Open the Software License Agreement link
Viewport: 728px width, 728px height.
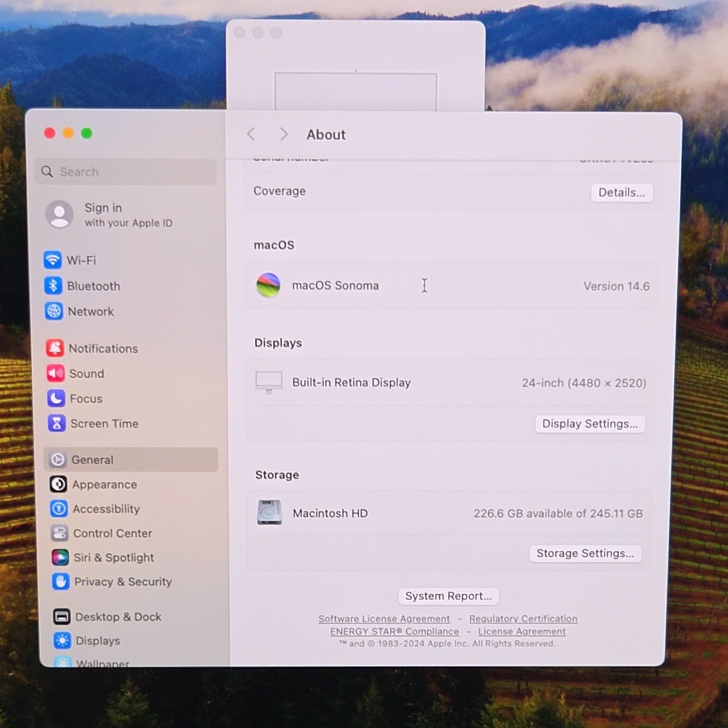coord(384,619)
